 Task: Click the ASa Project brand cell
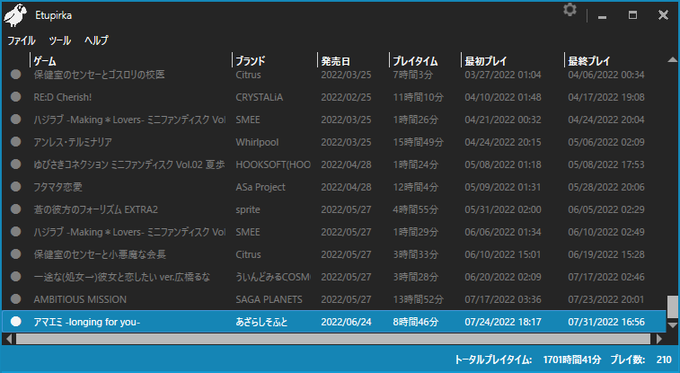[261, 187]
